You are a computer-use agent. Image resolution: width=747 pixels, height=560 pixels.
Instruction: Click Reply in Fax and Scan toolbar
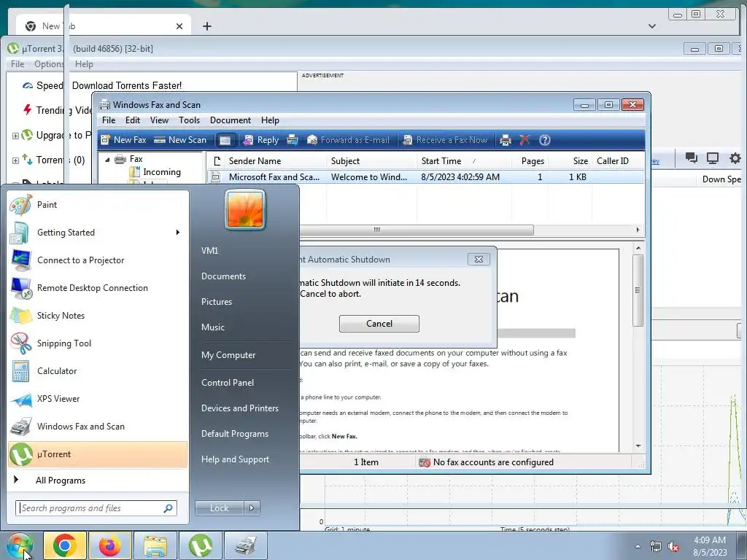261,140
